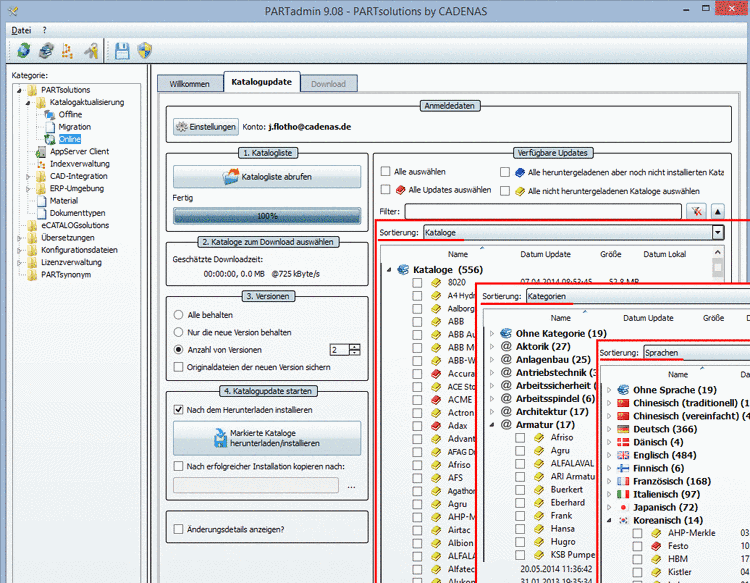Click the Festo red catalog icon
Viewport: 750px width, 583px height.
656,546
